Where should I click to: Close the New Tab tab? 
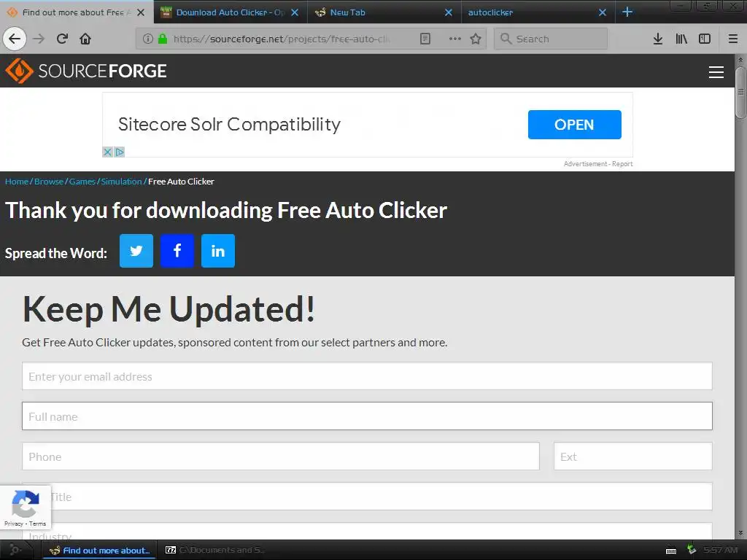(x=449, y=12)
